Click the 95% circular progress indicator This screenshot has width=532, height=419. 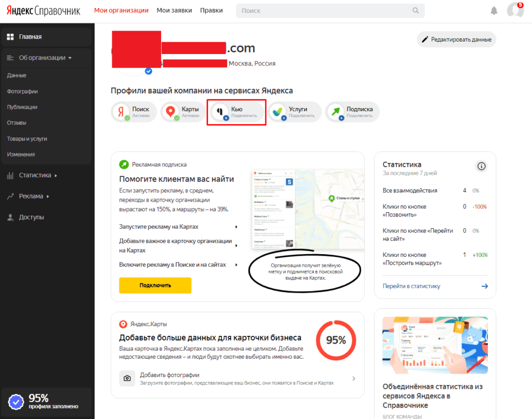(336, 340)
